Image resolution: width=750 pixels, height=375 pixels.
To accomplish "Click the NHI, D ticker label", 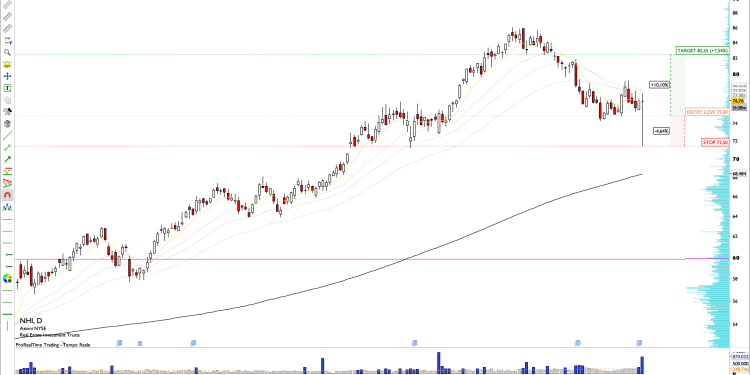I will click(31, 320).
